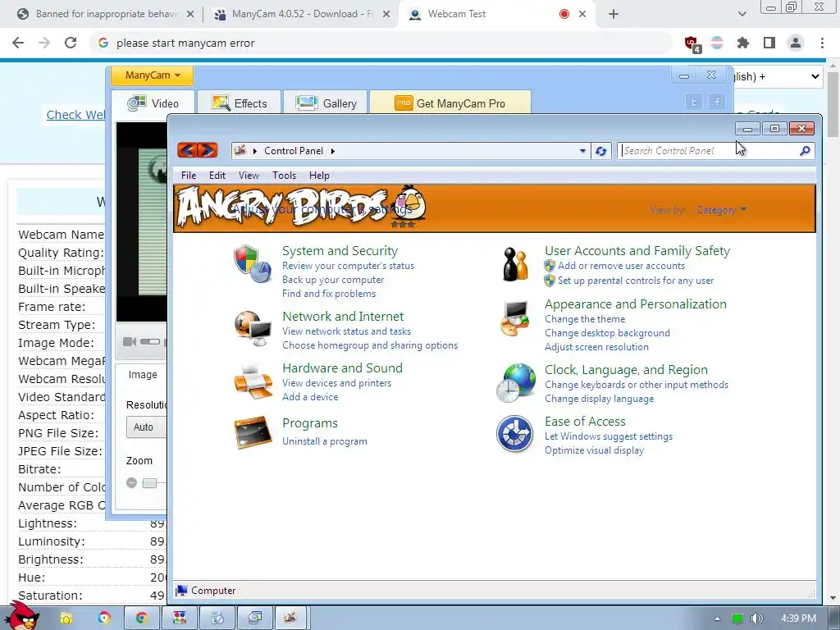
Task: Open the Programs icon in Control Panel
Action: click(253, 431)
